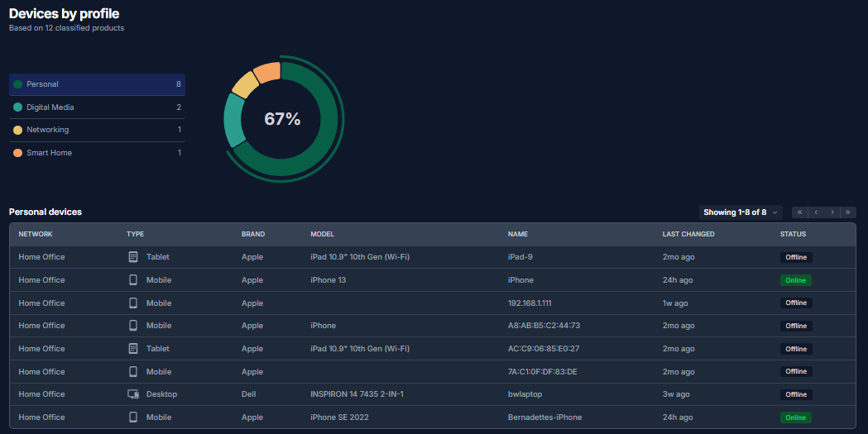Select the Networking profile row
This screenshot has height=434, width=868.
97,130
